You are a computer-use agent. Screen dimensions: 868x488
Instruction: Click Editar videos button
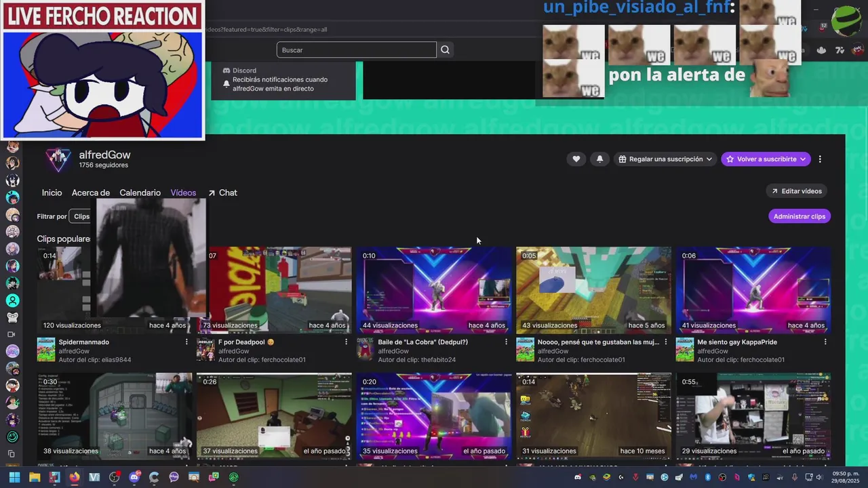(x=796, y=191)
